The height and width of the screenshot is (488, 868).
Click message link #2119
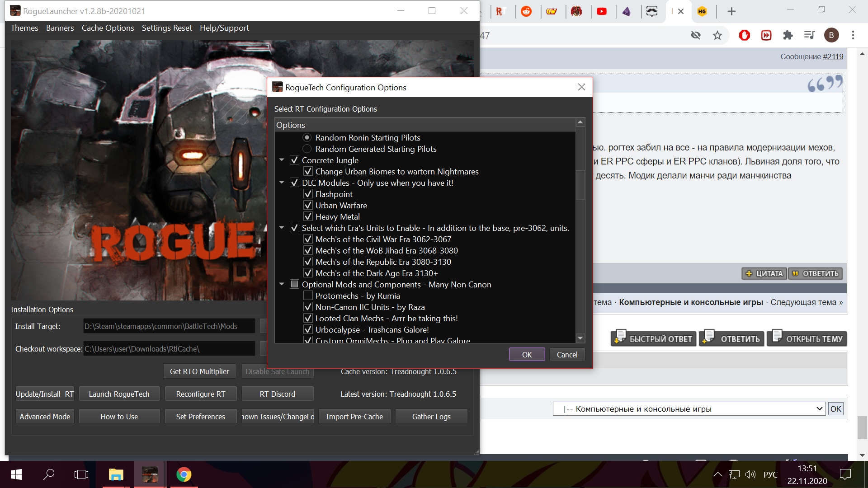coord(833,56)
